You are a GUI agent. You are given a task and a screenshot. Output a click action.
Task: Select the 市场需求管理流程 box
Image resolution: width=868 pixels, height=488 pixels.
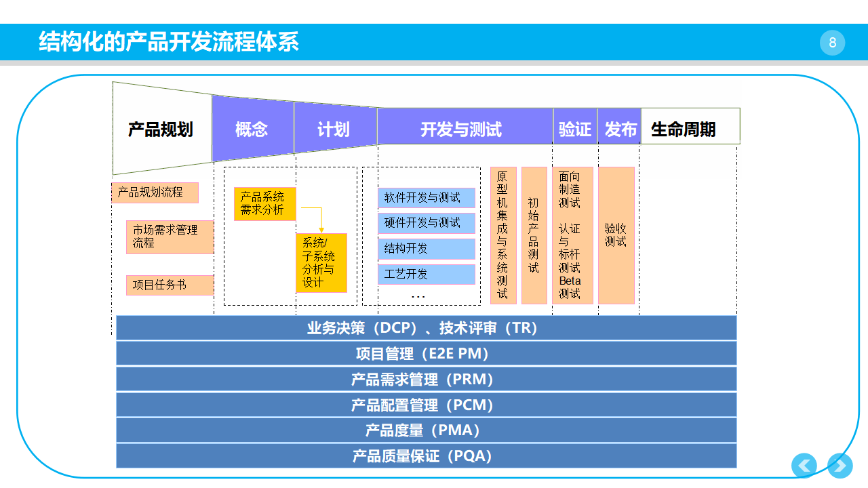tap(170, 237)
